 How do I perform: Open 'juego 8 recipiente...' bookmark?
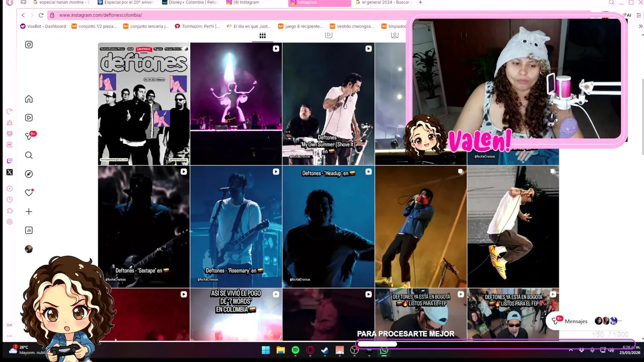pyautogui.click(x=300, y=26)
